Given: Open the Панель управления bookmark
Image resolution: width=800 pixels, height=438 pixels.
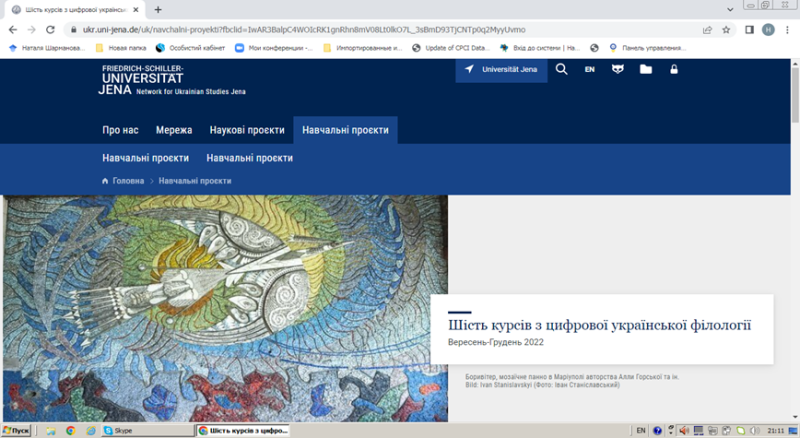Looking at the screenshot, I should (x=647, y=48).
